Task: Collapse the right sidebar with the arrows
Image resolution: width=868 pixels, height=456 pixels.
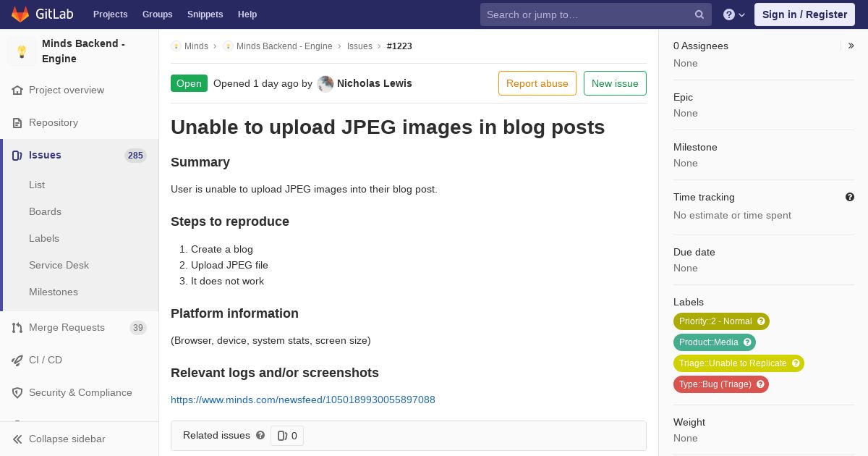Action: pos(851,46)
